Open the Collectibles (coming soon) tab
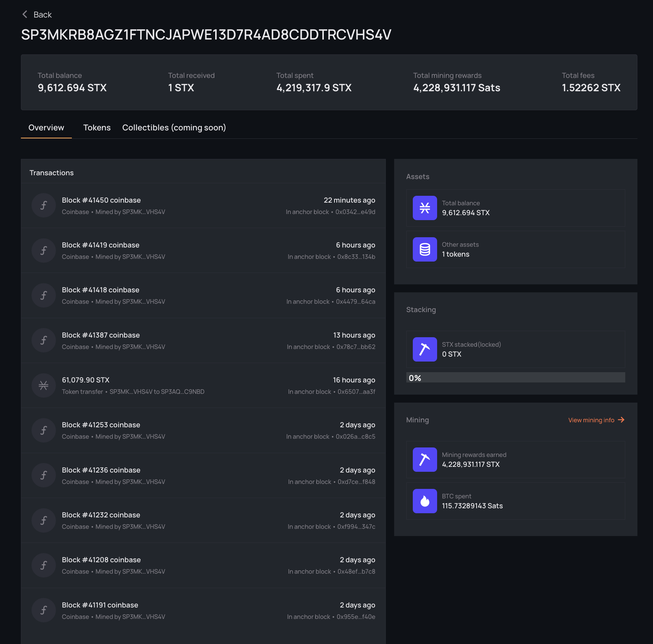 click(174, 128)
